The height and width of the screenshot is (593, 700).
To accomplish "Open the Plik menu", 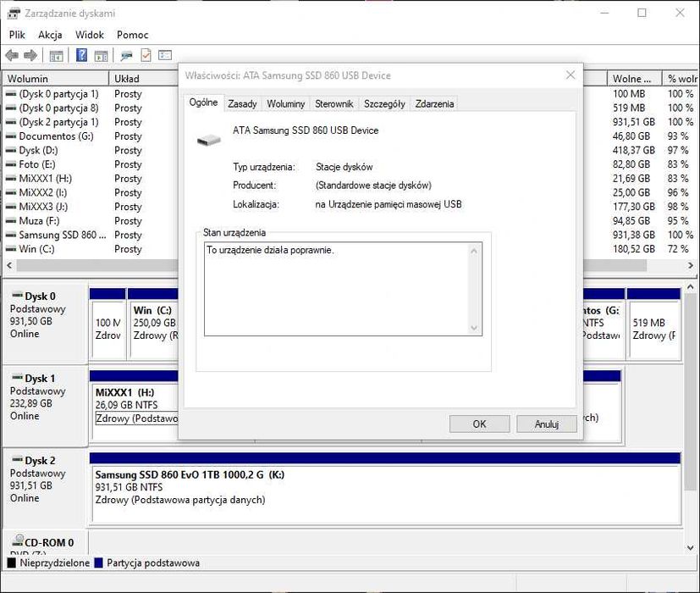I will pos(17,35).
